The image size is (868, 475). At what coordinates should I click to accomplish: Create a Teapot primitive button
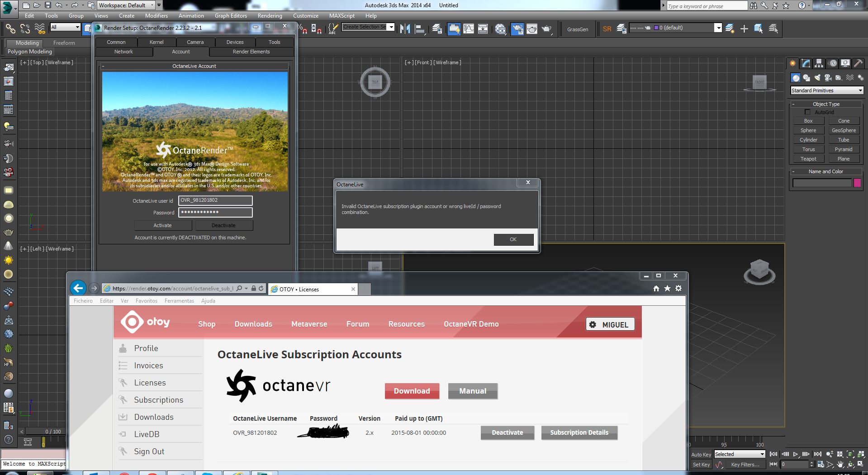808,159
